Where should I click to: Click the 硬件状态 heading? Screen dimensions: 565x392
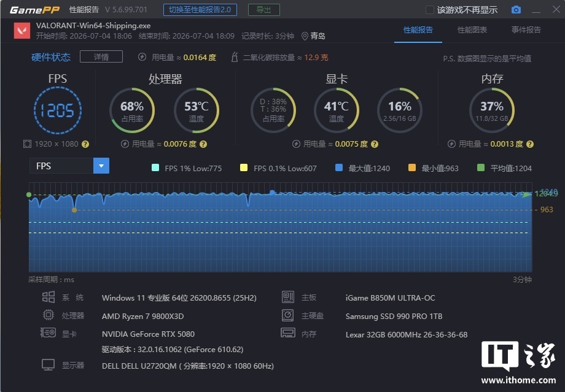tap(51, 57)
